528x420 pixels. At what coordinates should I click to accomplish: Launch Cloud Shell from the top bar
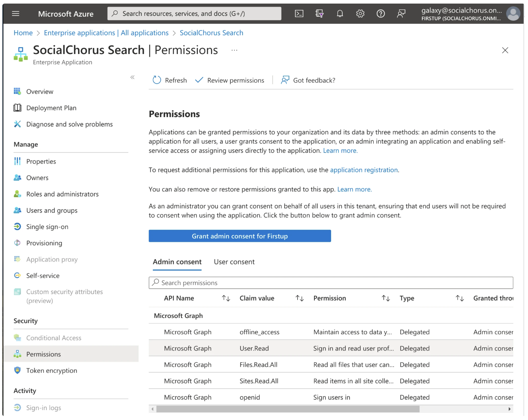[x=299, y=13]
